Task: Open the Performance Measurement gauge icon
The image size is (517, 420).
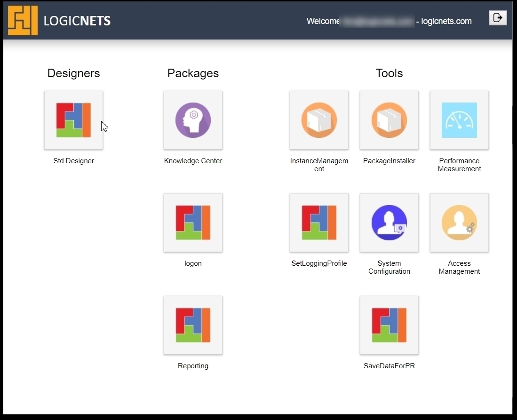Action: click(x=459, y=120)
